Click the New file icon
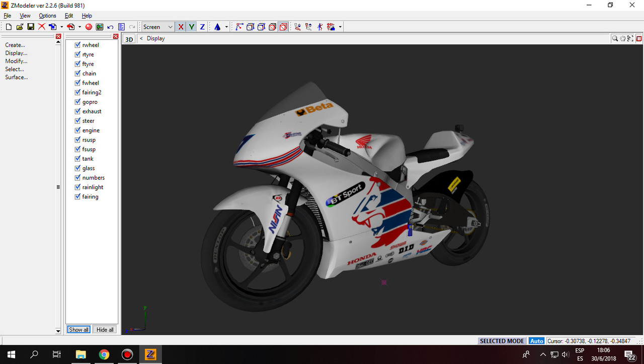Image resolution: width=644 pixels, height=364 pixels. [x=9, y=27]
